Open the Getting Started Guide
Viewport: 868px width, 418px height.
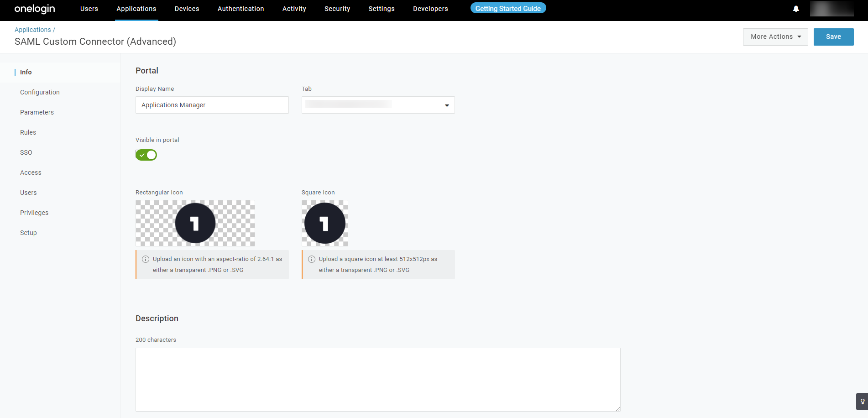[508, 9]
